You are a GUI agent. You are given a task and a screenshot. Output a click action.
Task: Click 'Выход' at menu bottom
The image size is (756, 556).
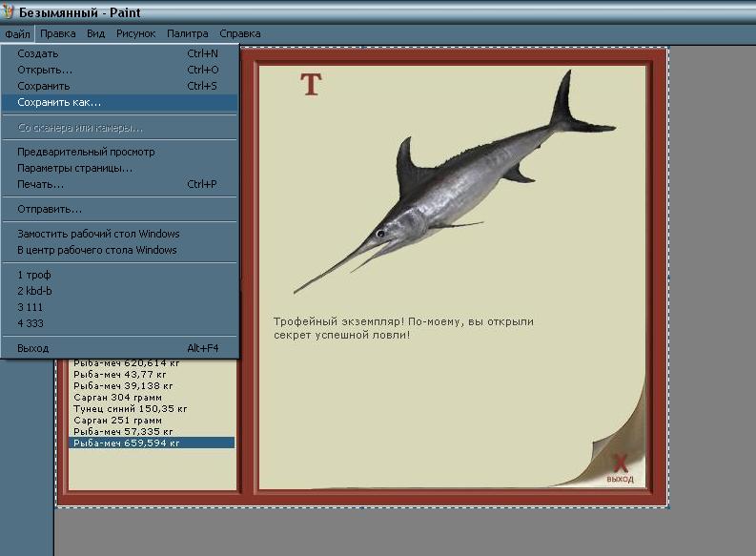coord(119,348)
